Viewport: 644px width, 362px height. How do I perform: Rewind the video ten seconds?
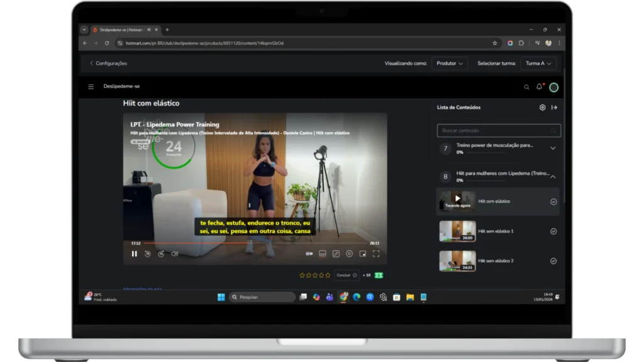147,254
